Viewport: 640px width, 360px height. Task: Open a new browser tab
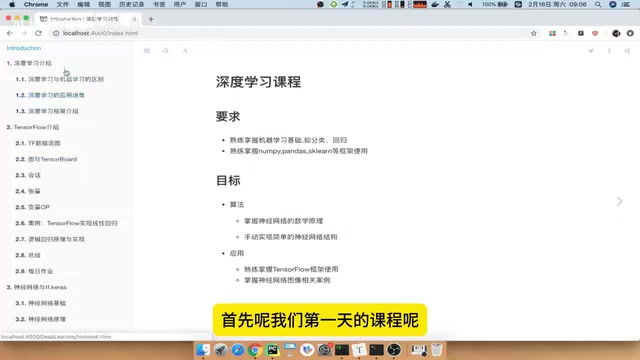pos(151,19)
